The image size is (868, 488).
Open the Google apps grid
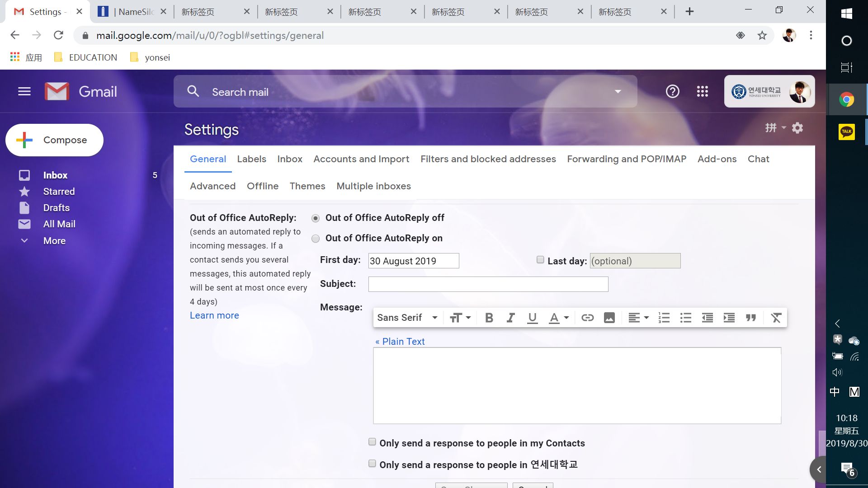(x=702, y=92)
